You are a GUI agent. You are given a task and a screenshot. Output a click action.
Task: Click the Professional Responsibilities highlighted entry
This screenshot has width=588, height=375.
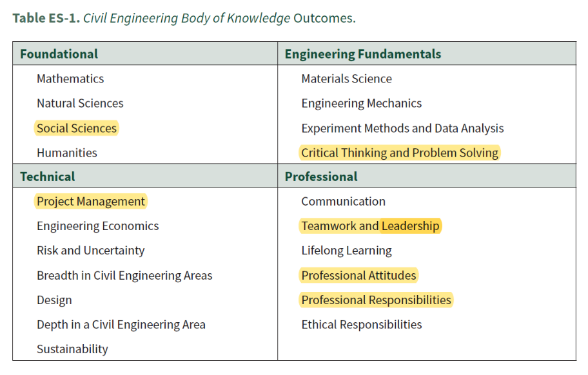(x=376, y=300)
